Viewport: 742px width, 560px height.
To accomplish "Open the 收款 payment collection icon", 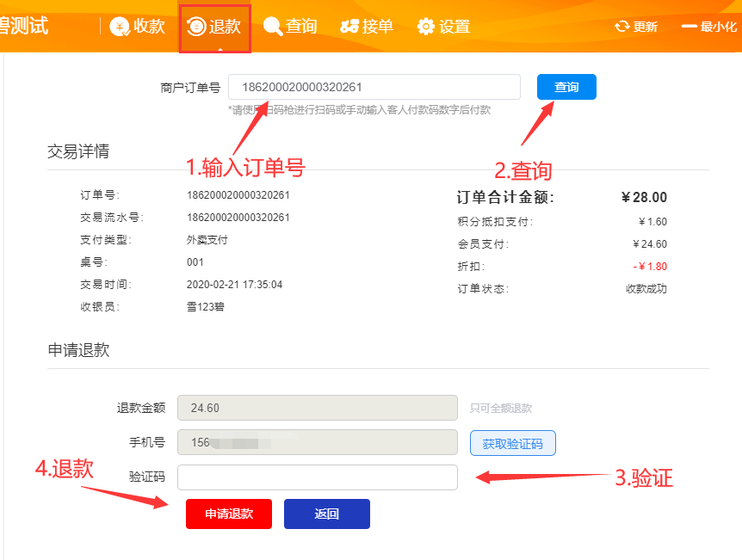I will tap(121, 27).
